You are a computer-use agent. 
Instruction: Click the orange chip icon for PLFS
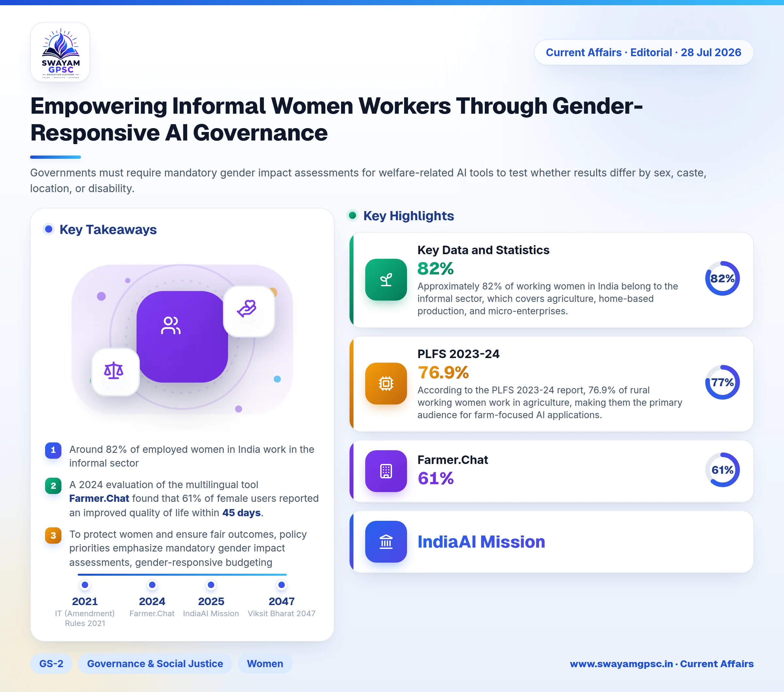(386, 383)
